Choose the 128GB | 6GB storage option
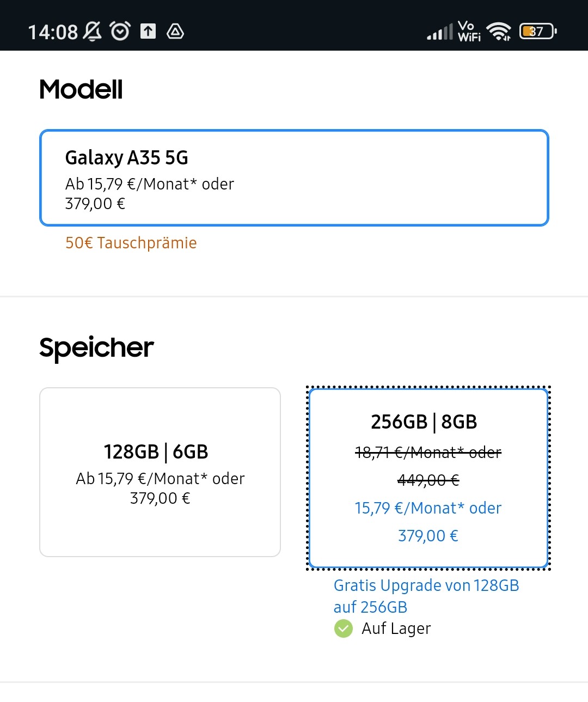The width and height of the screenshot is (588, 702). point(160,472)
